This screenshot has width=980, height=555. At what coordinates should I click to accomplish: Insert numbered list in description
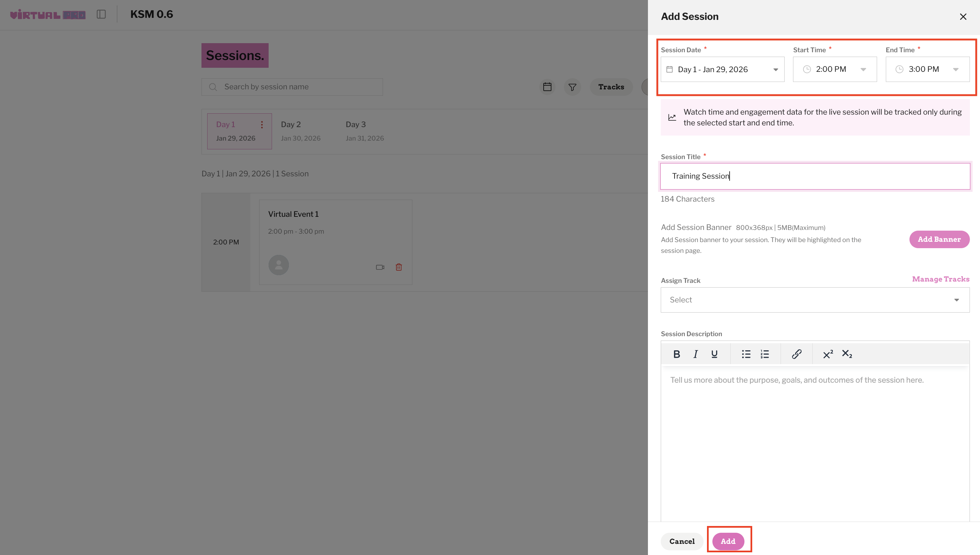tap(764, 354)
